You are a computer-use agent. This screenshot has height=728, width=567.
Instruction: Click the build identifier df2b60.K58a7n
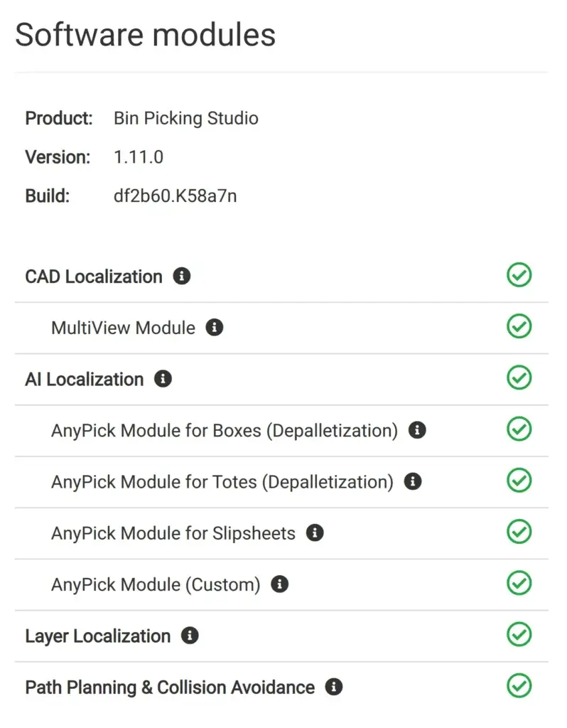pos(175,196)
